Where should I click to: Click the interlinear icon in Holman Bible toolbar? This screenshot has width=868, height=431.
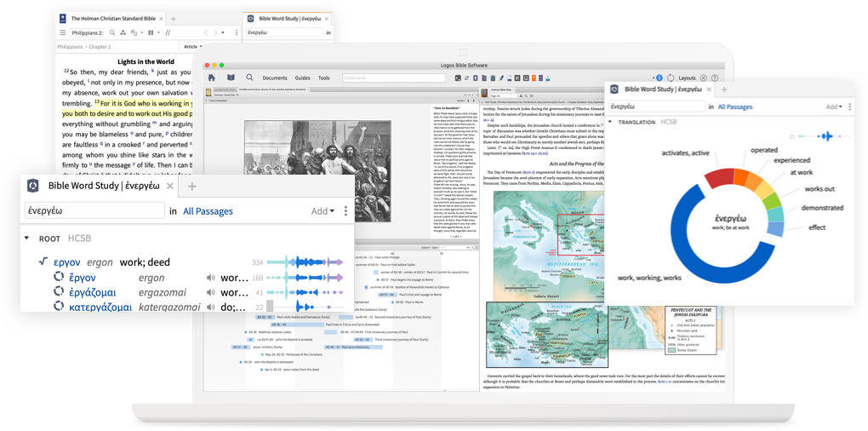pos(134,32)
